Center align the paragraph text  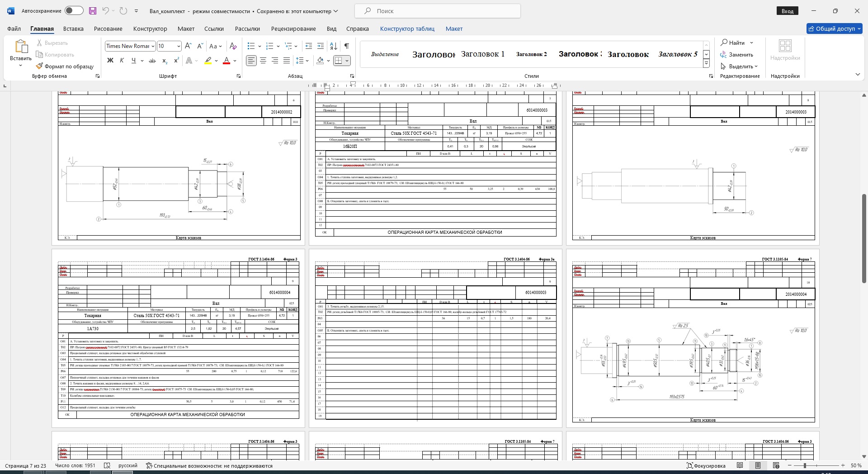[x=263, y=61]
